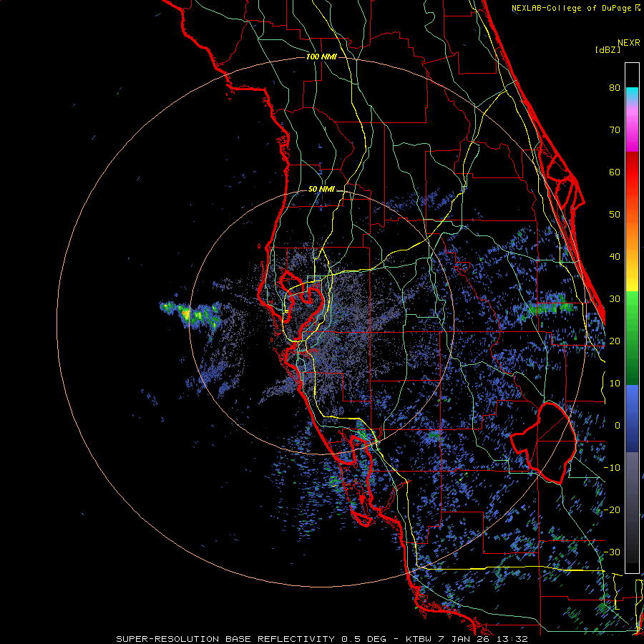Click the -30 dBZ value on the color scale
Image resolution: width=644 pixels, height=644 pixels.
click(612, 552)
